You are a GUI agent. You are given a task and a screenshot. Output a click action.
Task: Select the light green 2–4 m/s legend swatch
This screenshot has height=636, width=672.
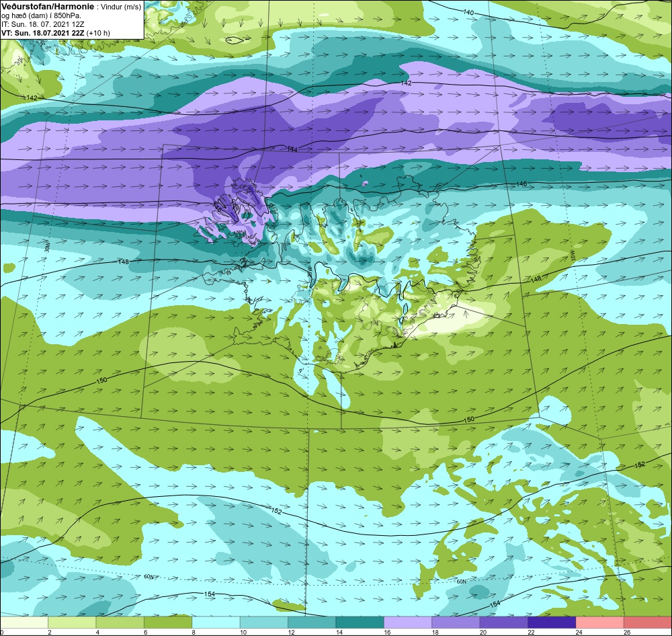point(72,622)
